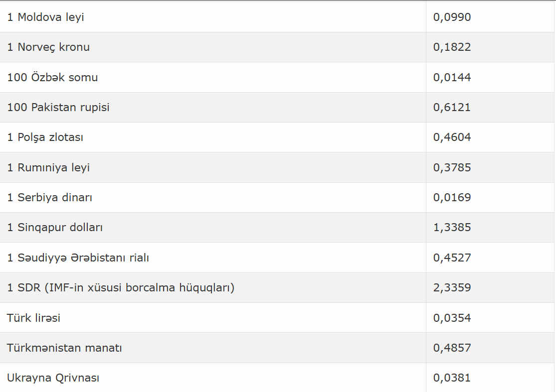Select the 0,4604 rate cell
This screenshot has height=392, width=556.
point(490,137)
